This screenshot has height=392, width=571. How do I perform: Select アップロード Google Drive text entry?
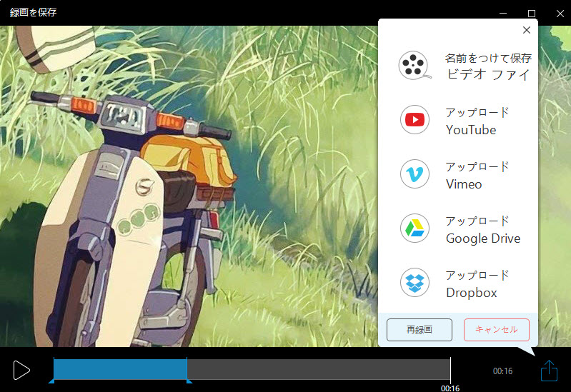pos(483,230)
